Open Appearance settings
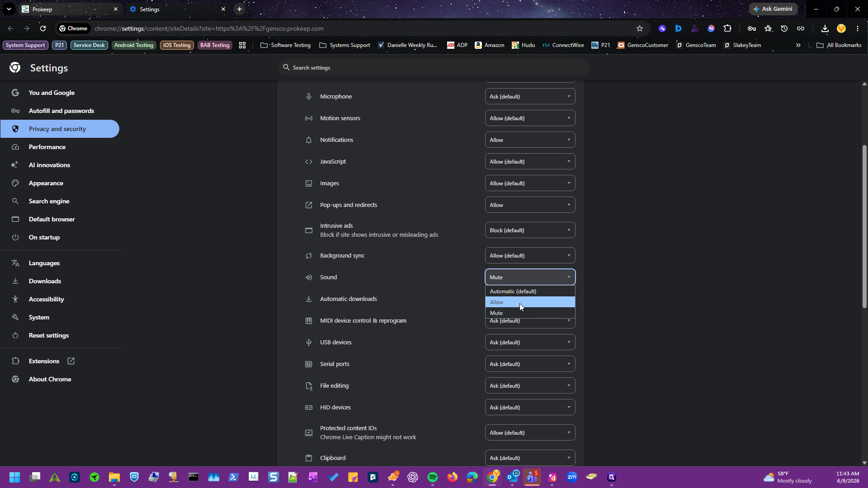 coord(60,183)
